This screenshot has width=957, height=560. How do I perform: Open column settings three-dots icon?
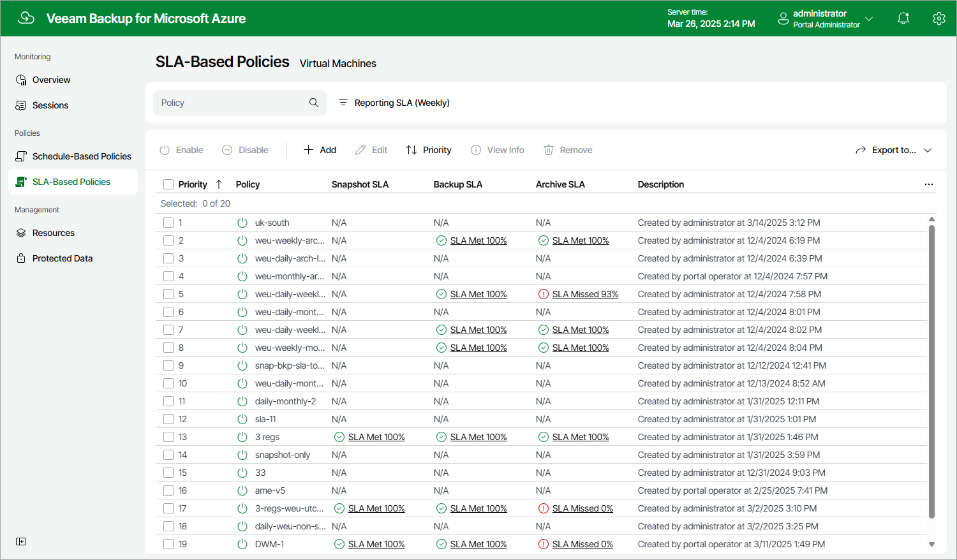pyautogui.click(x=928, y=184)
